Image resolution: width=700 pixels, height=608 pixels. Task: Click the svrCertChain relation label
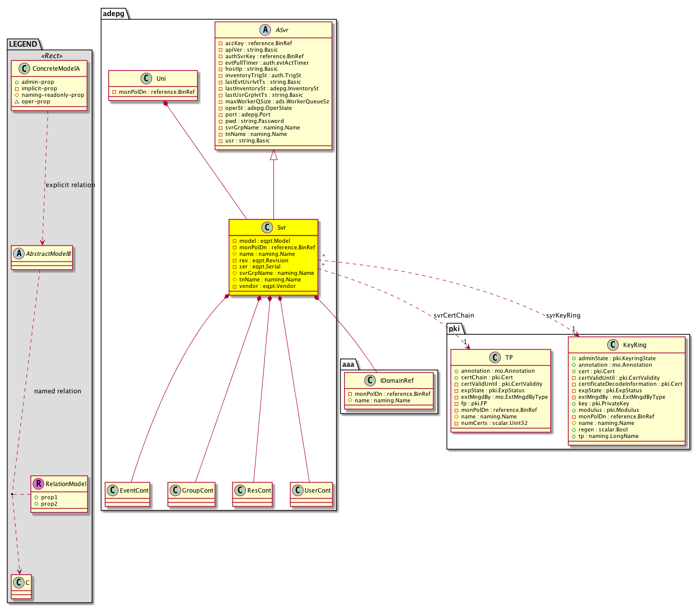[x=454, y=316]
